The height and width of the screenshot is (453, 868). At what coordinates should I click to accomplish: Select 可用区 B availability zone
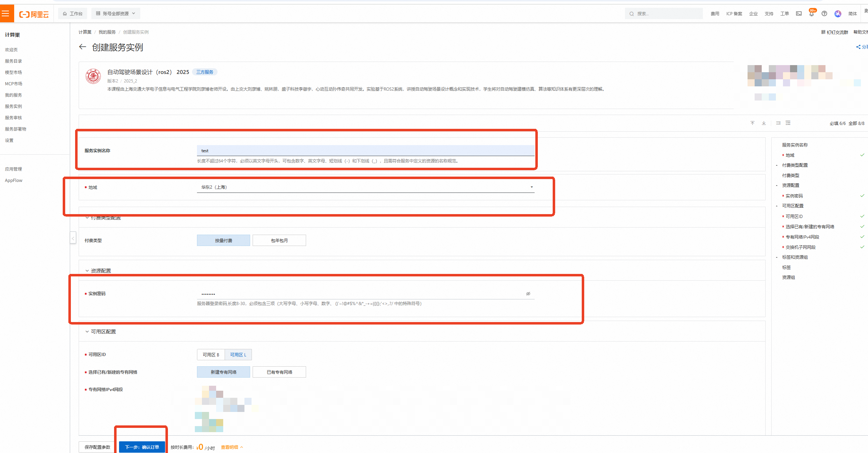tap(211, 355)
